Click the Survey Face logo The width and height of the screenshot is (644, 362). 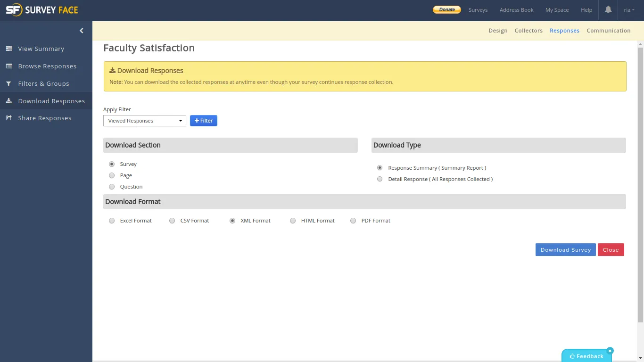(x=42, y=10)
